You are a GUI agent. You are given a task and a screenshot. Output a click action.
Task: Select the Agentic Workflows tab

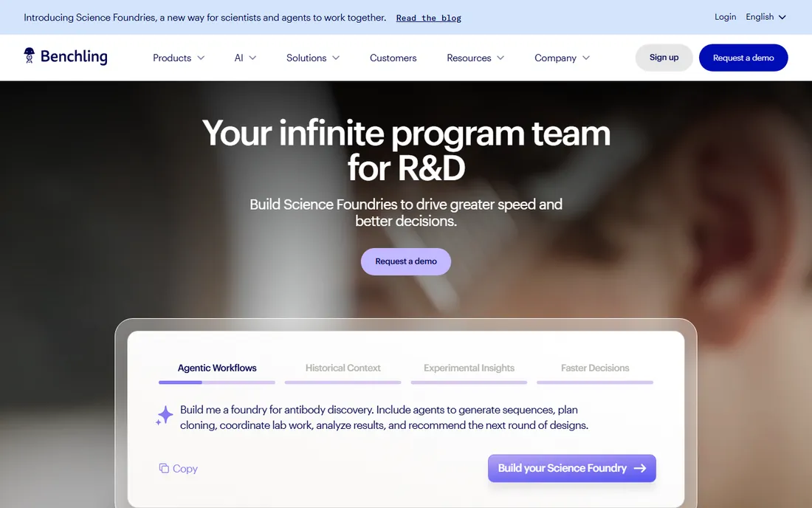(217, 368)
